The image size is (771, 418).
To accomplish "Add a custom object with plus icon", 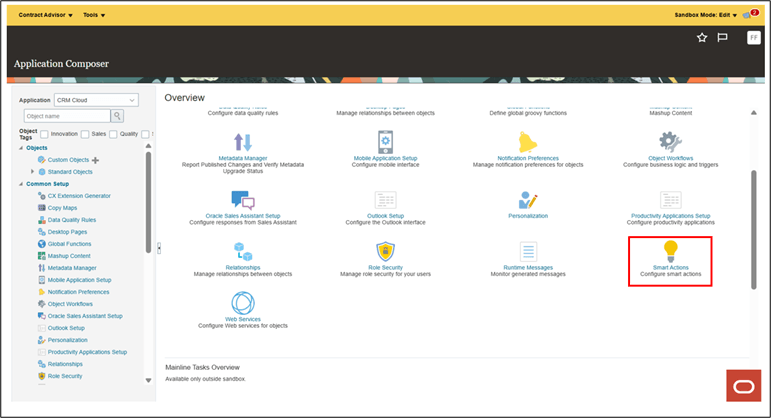I will click(x=95, y=160).
